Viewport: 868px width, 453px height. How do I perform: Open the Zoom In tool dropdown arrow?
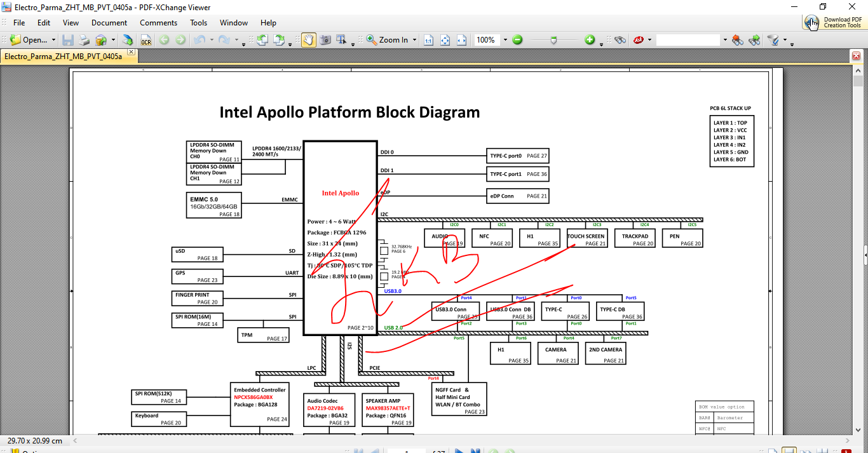415,39
